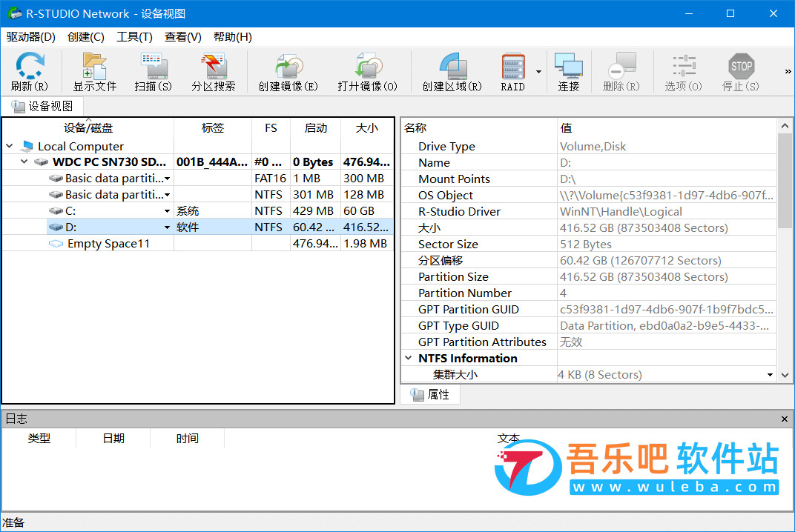Click the 标签 column header
Screen dimensions: 795x532
point(212,128)
